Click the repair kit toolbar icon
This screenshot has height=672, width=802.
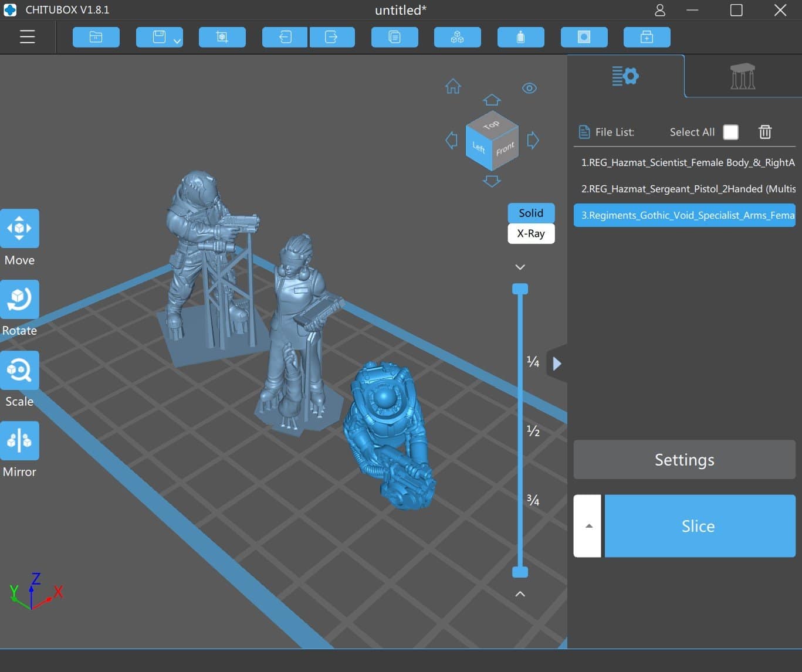(x=647, y=37)
